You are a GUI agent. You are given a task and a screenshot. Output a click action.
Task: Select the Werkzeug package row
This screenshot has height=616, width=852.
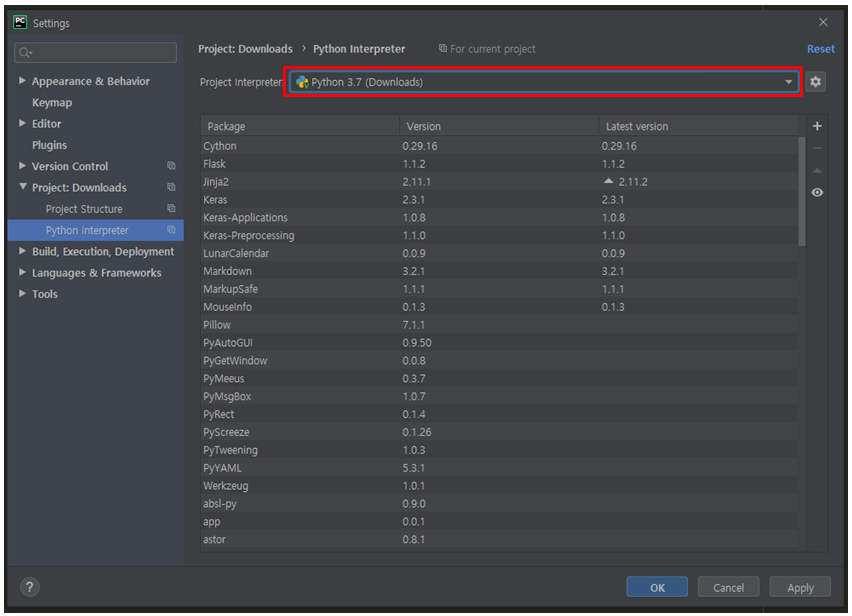point(499,486)
